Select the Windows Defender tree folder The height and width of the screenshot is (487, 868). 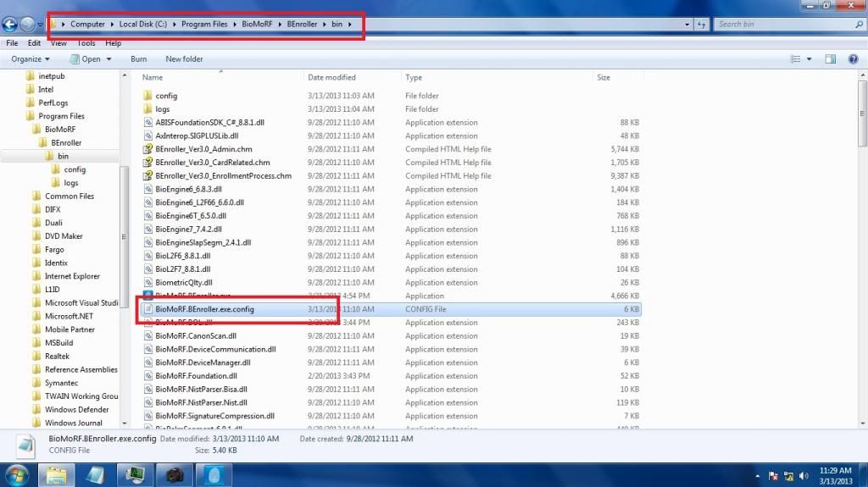pyautogui.click(x=76, y=410)
